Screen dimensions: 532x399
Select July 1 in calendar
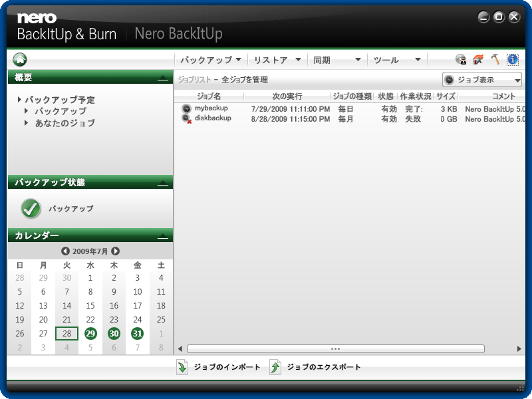tap(90, 278)
